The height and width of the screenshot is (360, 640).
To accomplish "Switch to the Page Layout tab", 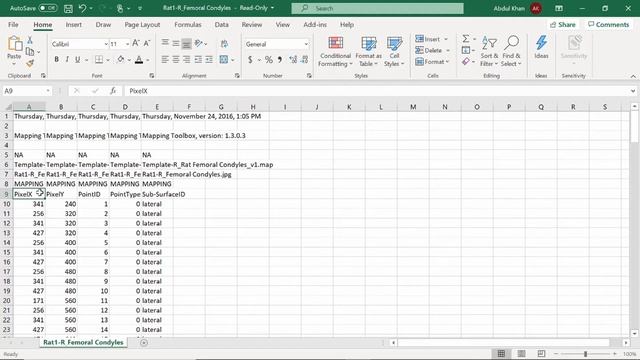I will 142,24.
